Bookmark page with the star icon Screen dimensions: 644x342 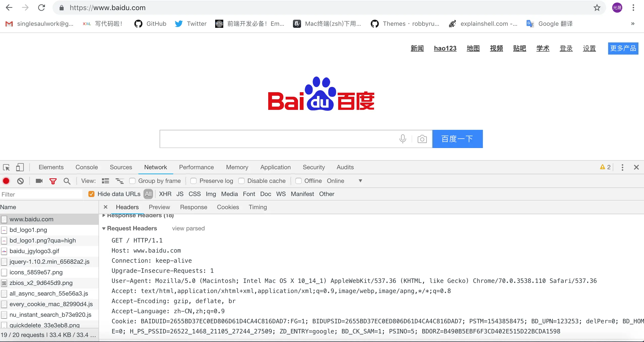(x=597, y=8)
